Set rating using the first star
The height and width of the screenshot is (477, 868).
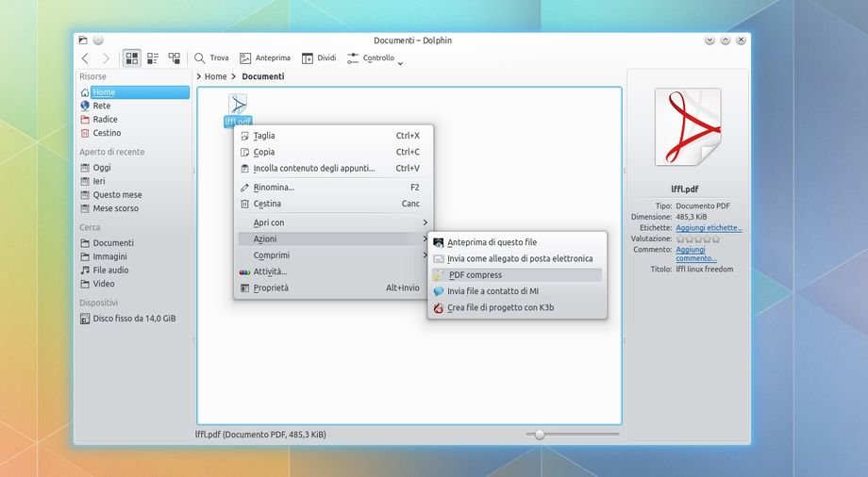680,238
